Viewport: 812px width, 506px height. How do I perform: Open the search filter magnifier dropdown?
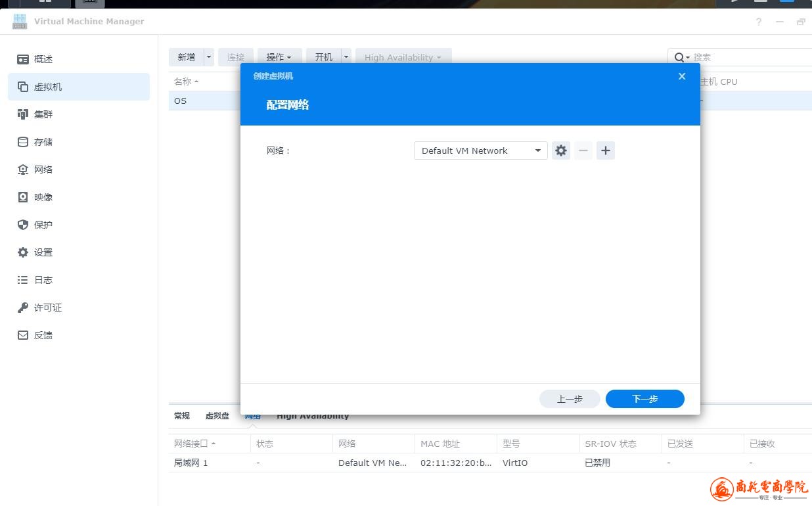pos(682,57)
